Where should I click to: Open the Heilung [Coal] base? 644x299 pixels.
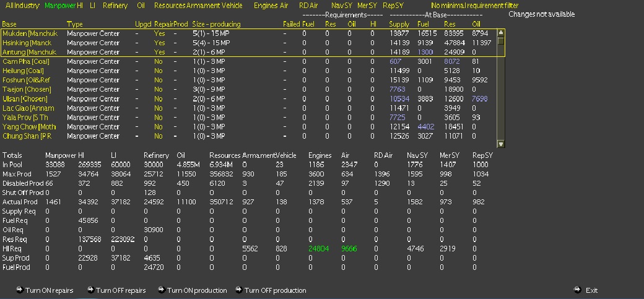click(23, 71)
